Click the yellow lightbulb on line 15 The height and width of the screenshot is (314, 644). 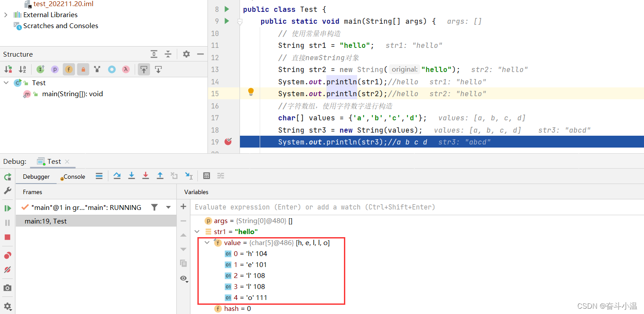point(251,92)
